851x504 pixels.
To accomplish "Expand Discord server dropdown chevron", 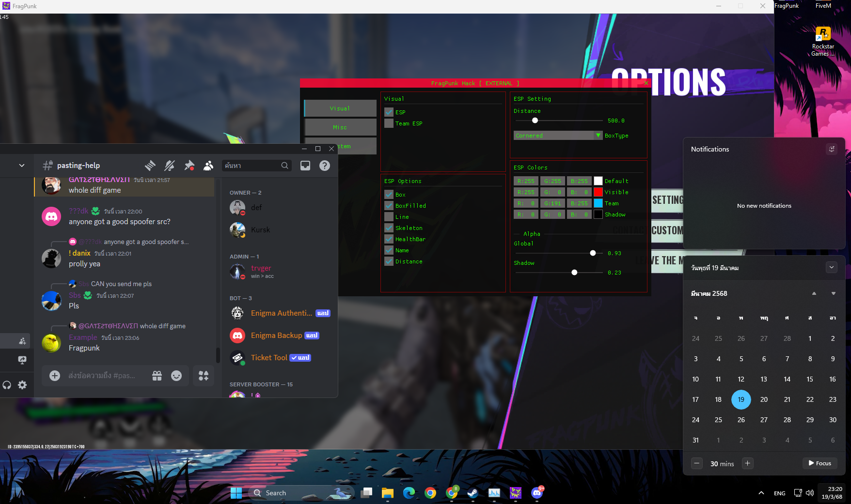I will [x=22, y=166].
